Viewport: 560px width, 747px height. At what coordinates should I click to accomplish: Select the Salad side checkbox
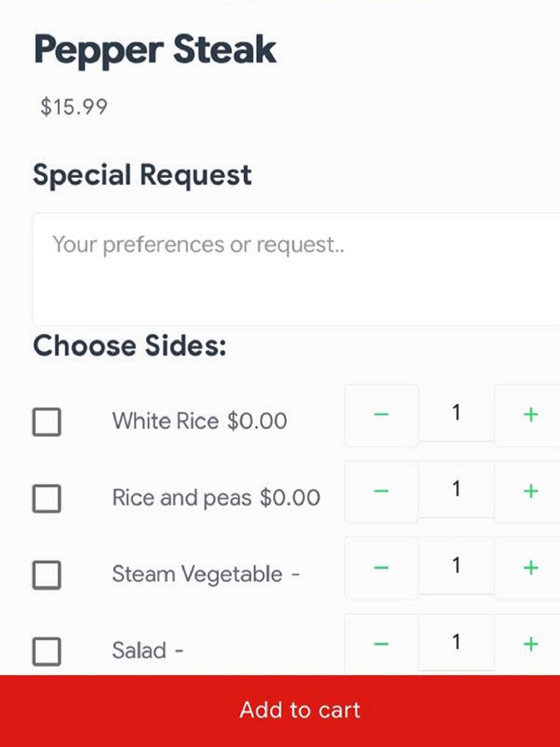[x=46, y=651]
